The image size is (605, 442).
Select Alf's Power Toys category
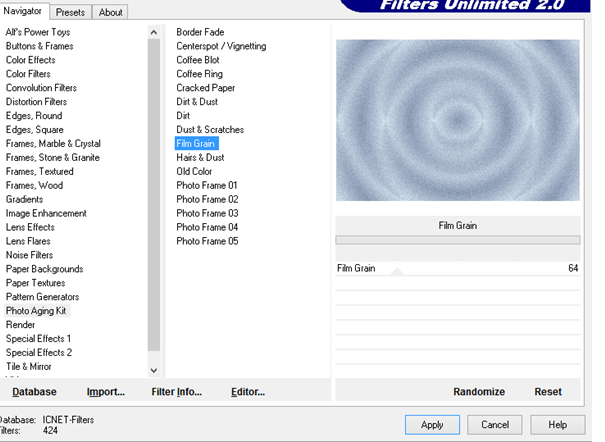click(38, 32)
